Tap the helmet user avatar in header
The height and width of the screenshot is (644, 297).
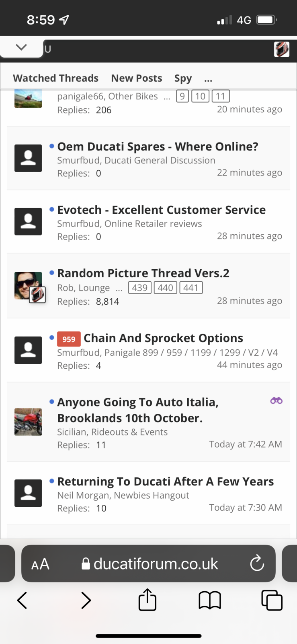pyautogui.click(x=281, y=49)
